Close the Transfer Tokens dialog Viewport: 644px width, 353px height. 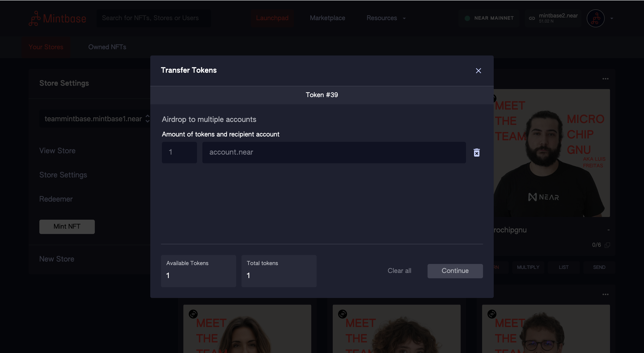click(x=478, y=70)
